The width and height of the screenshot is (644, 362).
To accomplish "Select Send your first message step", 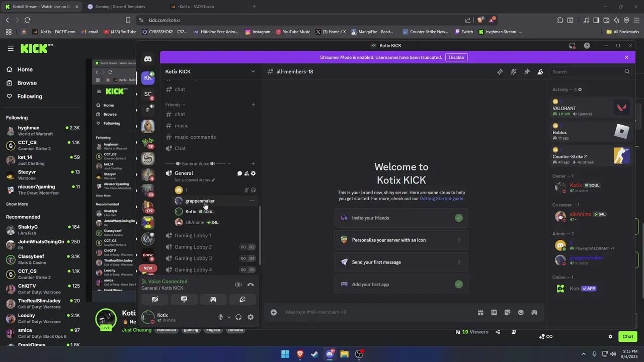I will click(401, 262).
